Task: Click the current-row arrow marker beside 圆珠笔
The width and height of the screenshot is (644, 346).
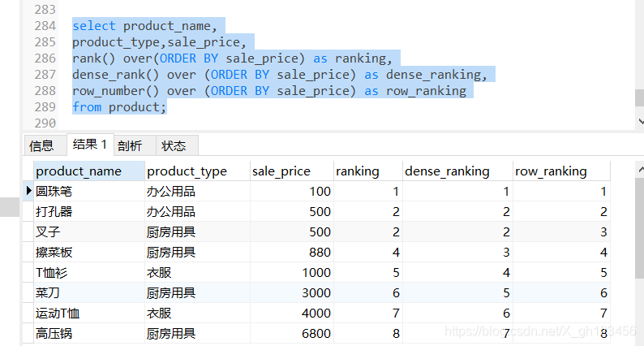Action: pos(28,191)
